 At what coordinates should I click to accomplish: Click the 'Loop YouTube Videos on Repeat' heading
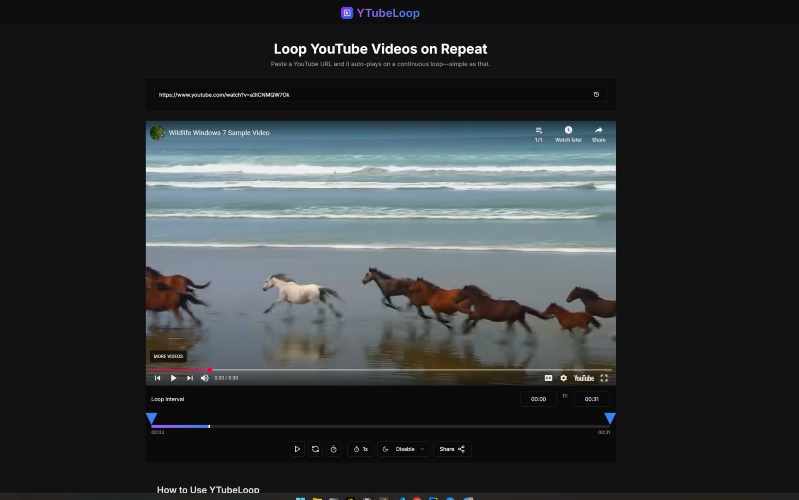coord(381,49)
